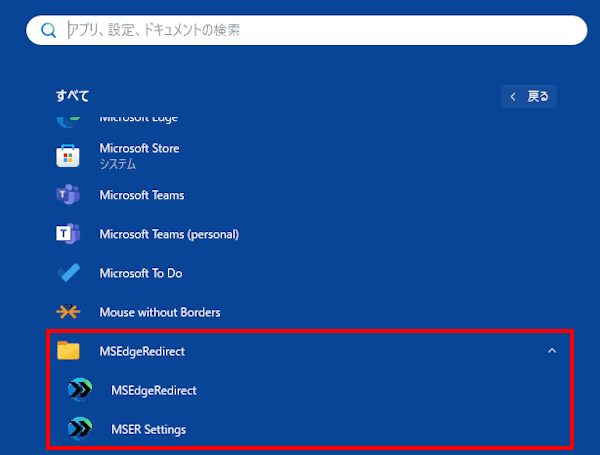
Task: Click the MSEdgeRedirect app icon
Action: click(x=79, y=390)
